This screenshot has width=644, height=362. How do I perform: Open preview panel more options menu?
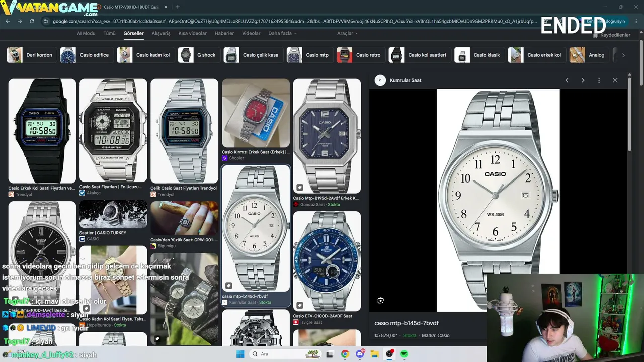click(599, 80)
